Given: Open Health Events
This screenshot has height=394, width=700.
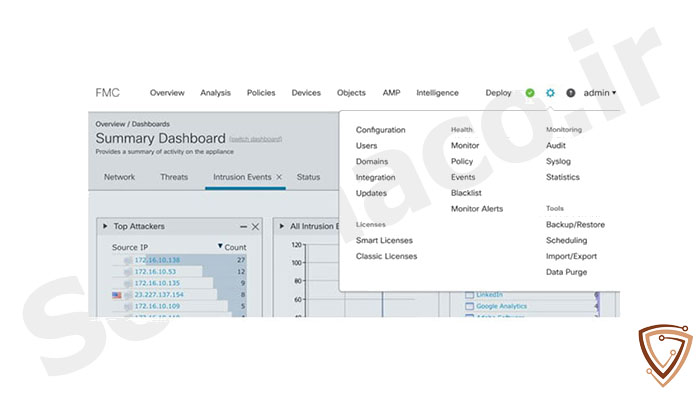Looking at the screenshot, I should (463, 177).
